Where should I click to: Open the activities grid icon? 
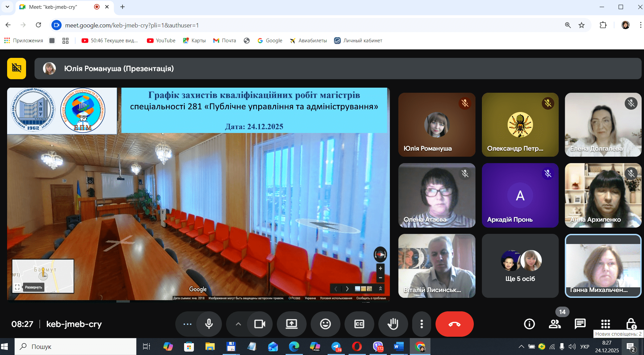[x=605, y=324]
